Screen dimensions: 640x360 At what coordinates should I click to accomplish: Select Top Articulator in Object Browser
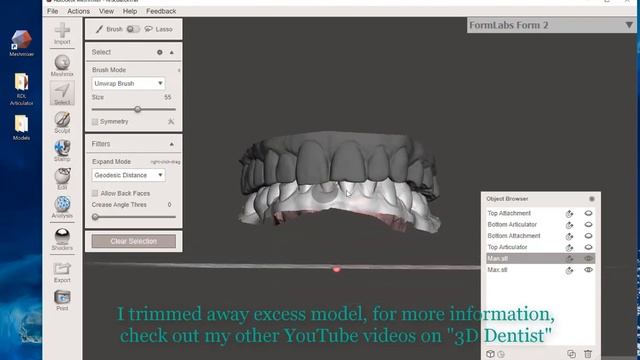click(x=507, y=247)
